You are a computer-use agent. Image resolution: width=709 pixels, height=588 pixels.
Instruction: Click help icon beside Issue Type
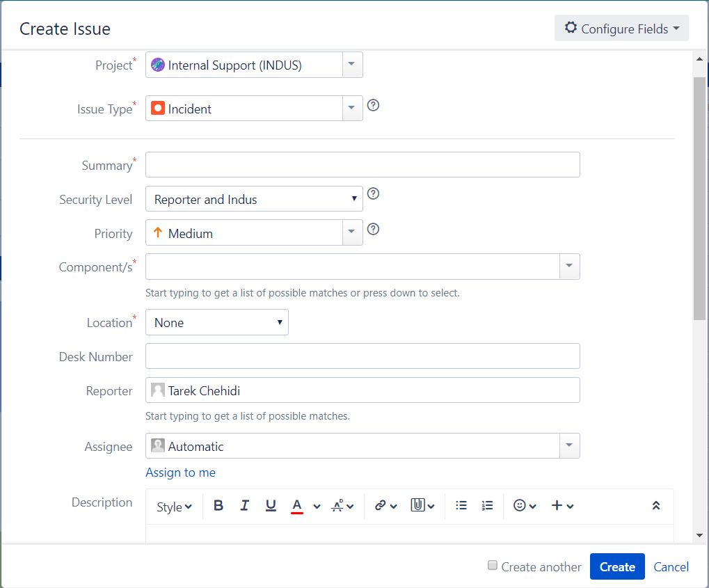coord(373,106)
